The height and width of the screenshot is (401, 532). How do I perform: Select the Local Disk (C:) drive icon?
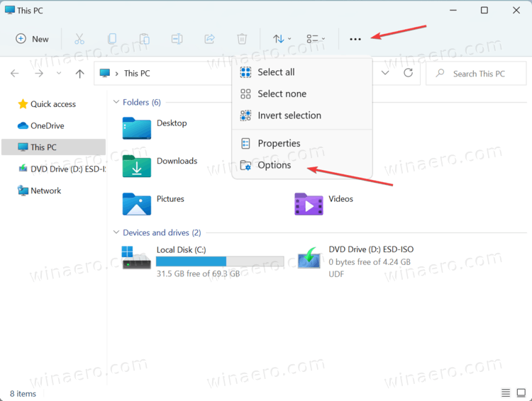pos(136,258)
